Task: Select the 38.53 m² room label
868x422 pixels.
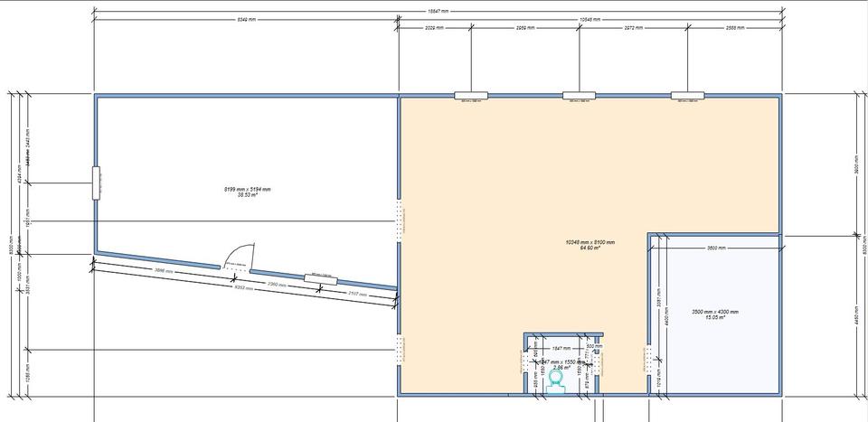Action: tap(247, 192)
